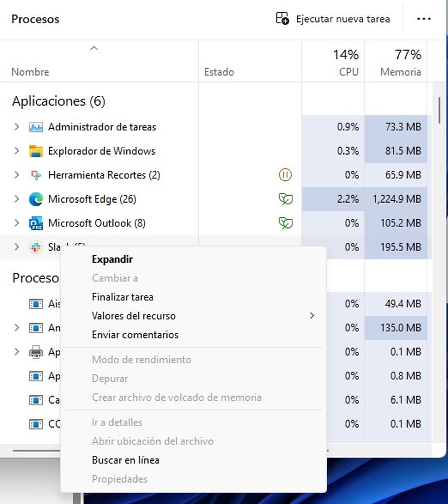Image resolution: width=448 pixels, height=504 pixels.
Task: Expand the process in the 135.0 MB row
Action: coord(17,328)
